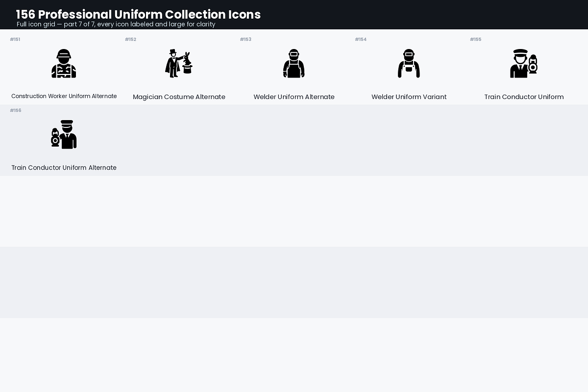Choose the Welder Uniform Alternate icon
The height and width of the screenshot is (392, 588).
pos(294,64)
